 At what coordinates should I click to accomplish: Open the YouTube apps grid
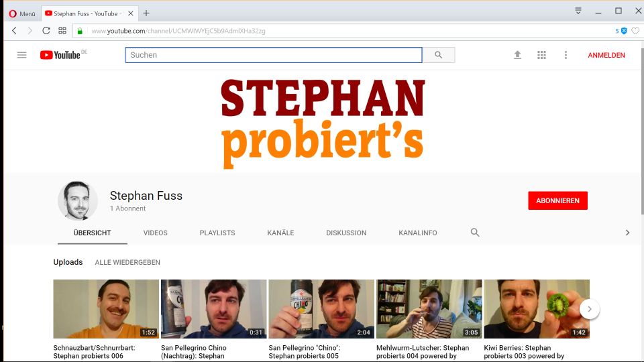pyautogui.click(x=542, y=55)
